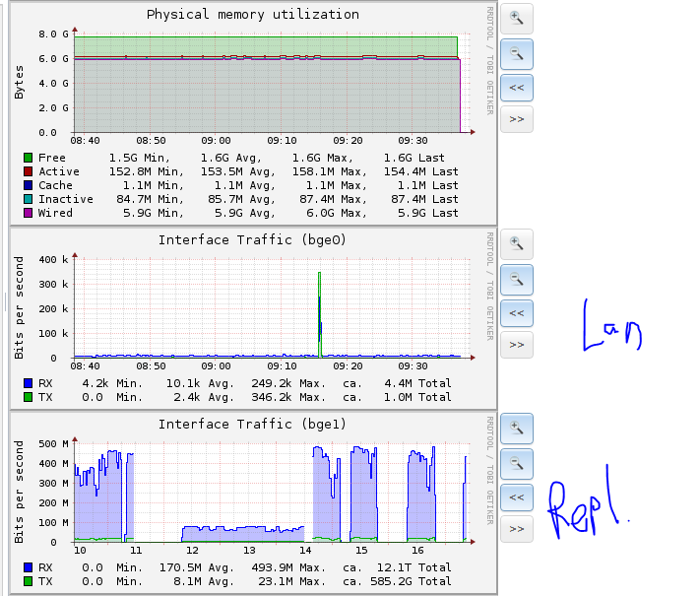Click the "23.1M Max" TX value for bge1
The image size is (700, 596).
(x=291, y=581)
